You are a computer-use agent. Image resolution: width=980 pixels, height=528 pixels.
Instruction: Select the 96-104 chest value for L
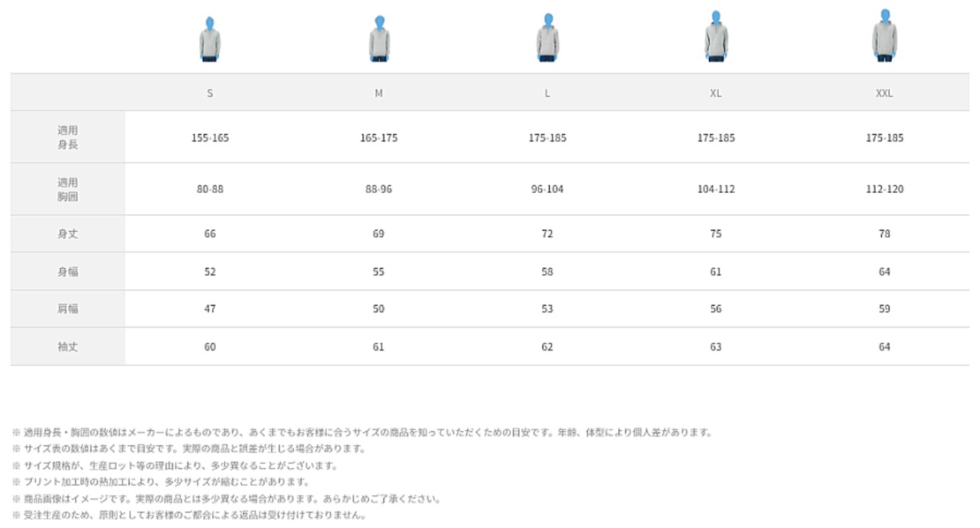pyautogui.click(x=547, y=189)
